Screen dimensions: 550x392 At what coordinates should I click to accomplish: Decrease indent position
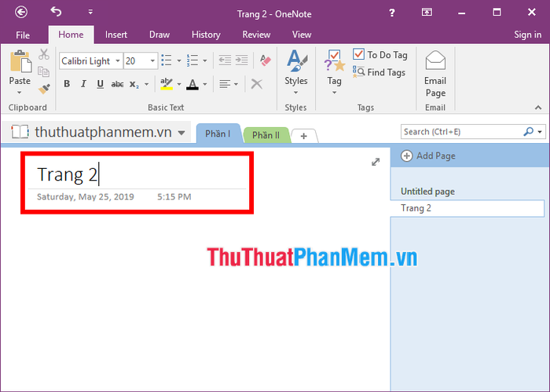[x=225, y=60]
